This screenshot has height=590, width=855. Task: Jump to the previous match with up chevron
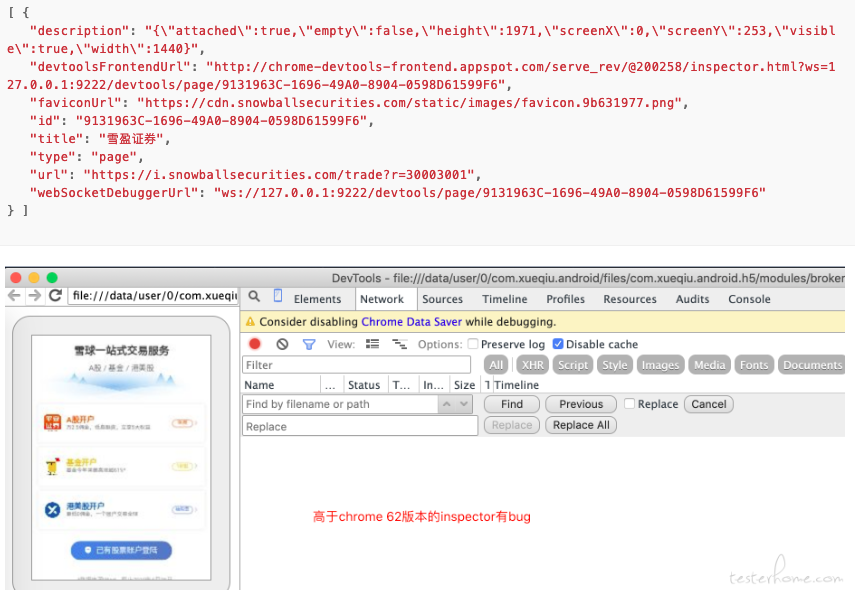click(x=447, y=404)
